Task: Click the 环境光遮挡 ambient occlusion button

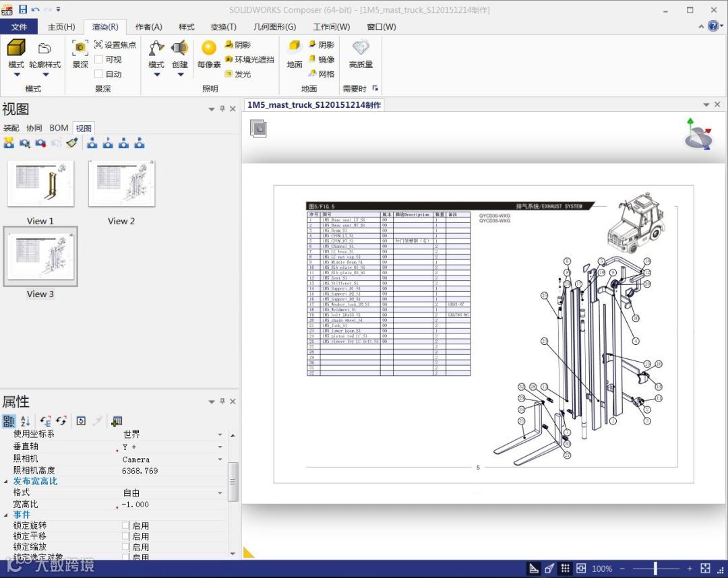Action: tap(249, 59)
